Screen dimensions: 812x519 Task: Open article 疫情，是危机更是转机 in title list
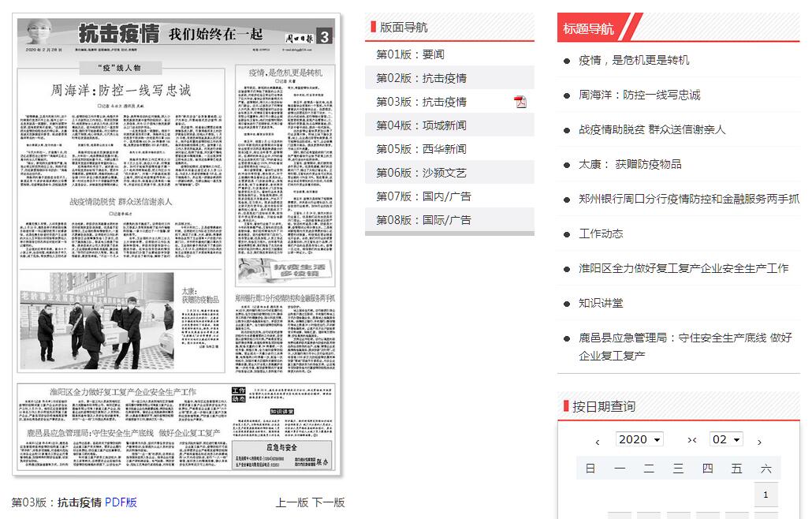coord(634,60)
